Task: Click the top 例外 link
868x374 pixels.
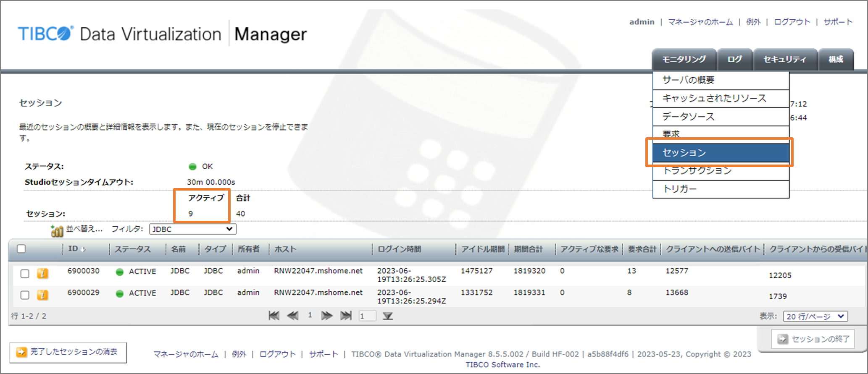Action: pos(753,22)
